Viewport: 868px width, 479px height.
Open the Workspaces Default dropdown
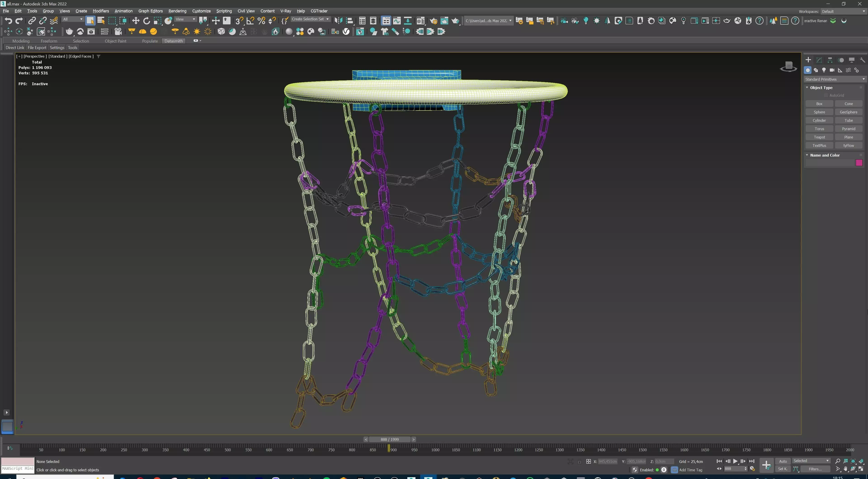point(843,12)
